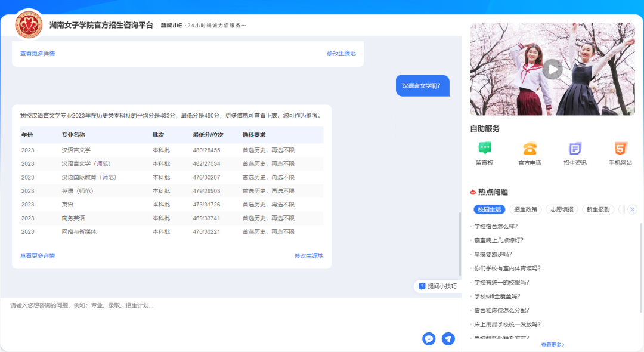644x352 pixels.
Task: Play the campus promotional video
Action: [552, 69]
